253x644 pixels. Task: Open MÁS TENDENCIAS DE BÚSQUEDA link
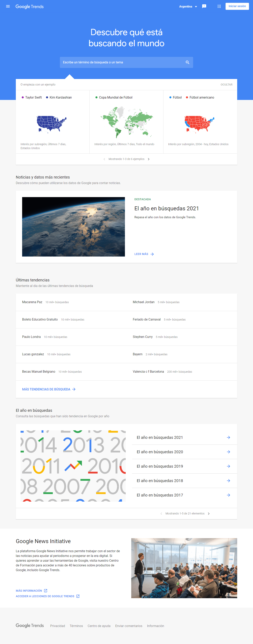[x=46, y=389]
